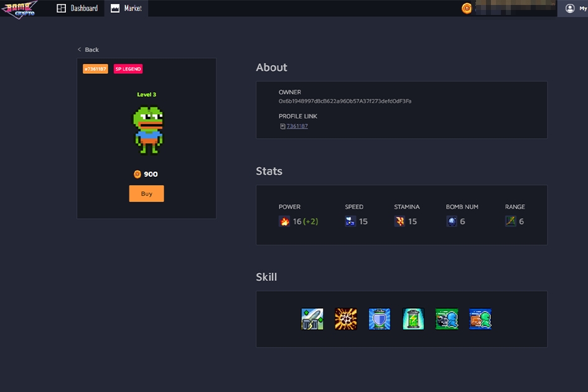Click the About section heading
This screenshot has height=392, width=588.
point(271,68)
